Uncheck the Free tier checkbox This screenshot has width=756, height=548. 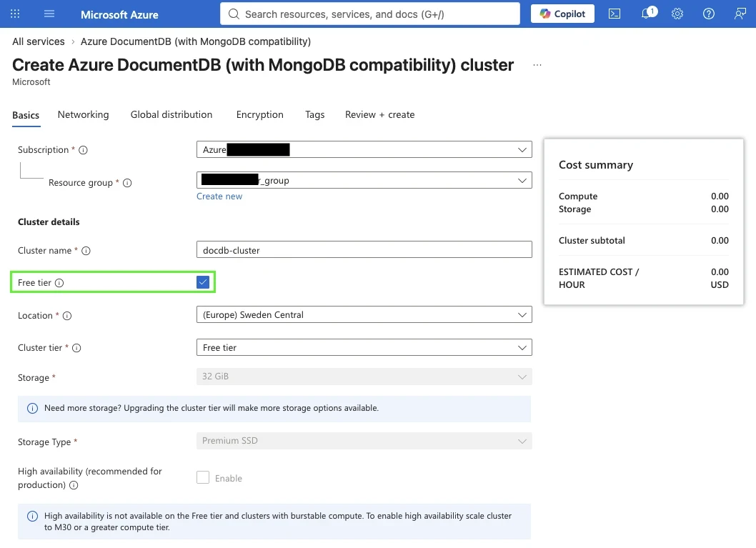click(203, 282)
